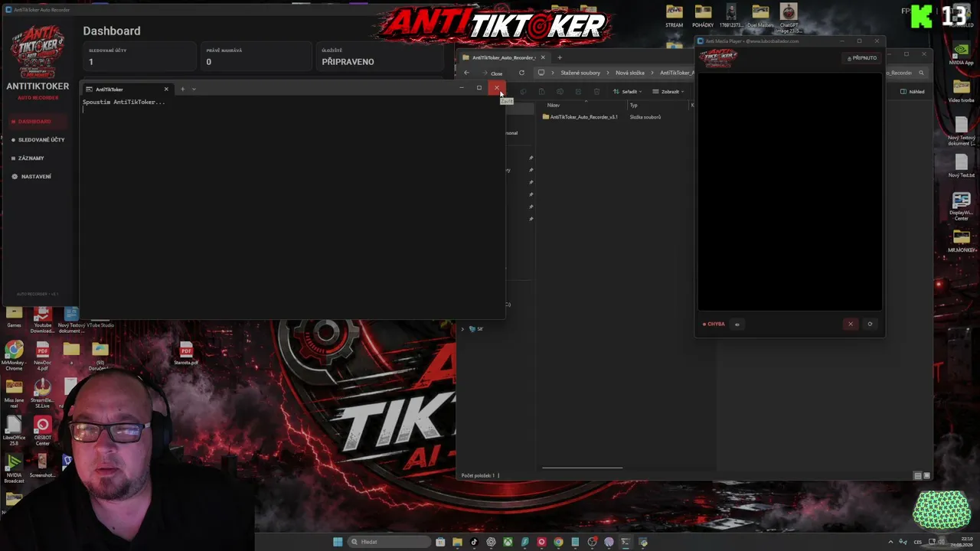The width and height of the screenshot is (980, 551).
Task: Click the Delete icon in Explorer toolbar
Action: coord(597,92)
